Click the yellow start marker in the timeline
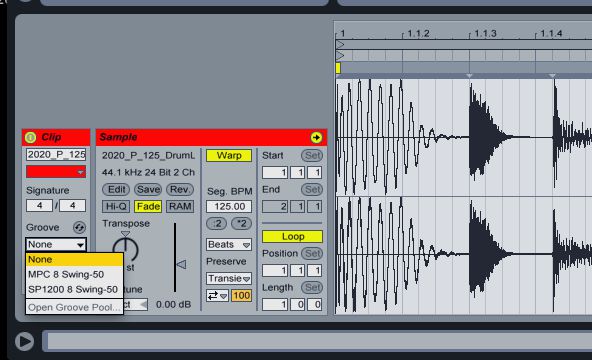Image resolution: width=592 pixels, height=360 pixels. [x=338, y=68]
